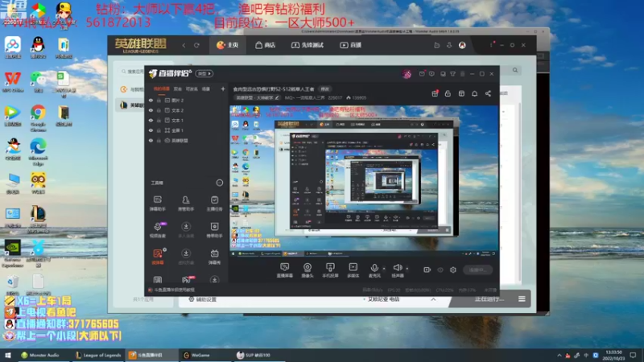The width and height of the screenshot is (644, 362).
Task: Open the 商店 store tab in WeGame
Action: pyautogui.click(x=266, y=45)
